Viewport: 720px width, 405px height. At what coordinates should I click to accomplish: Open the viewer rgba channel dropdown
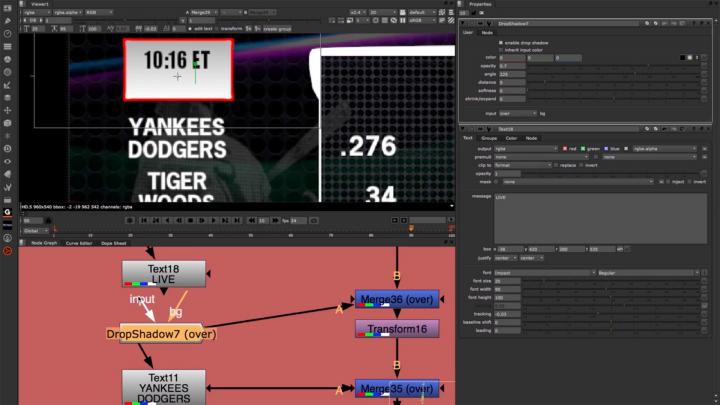(x=37, y=12)
